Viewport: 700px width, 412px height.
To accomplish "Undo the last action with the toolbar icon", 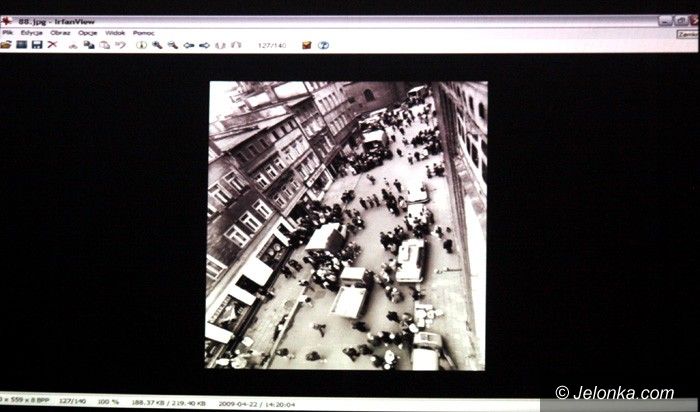I will pyautogui.click(x=120, y=45).
